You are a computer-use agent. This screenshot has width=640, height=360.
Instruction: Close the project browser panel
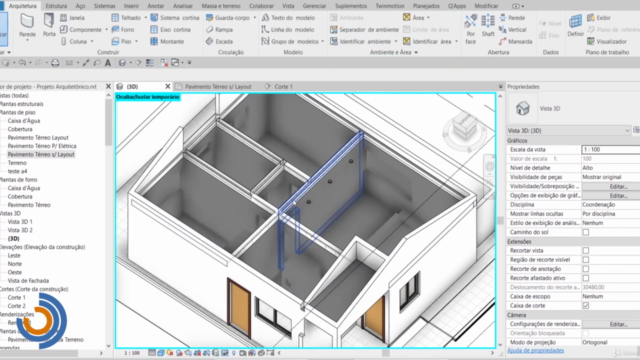(108, 87)
